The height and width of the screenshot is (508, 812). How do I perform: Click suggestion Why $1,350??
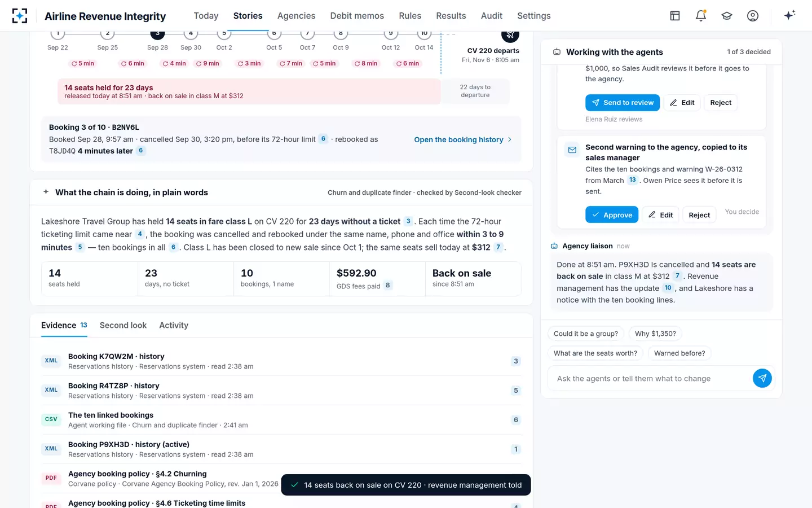(655, 334)
